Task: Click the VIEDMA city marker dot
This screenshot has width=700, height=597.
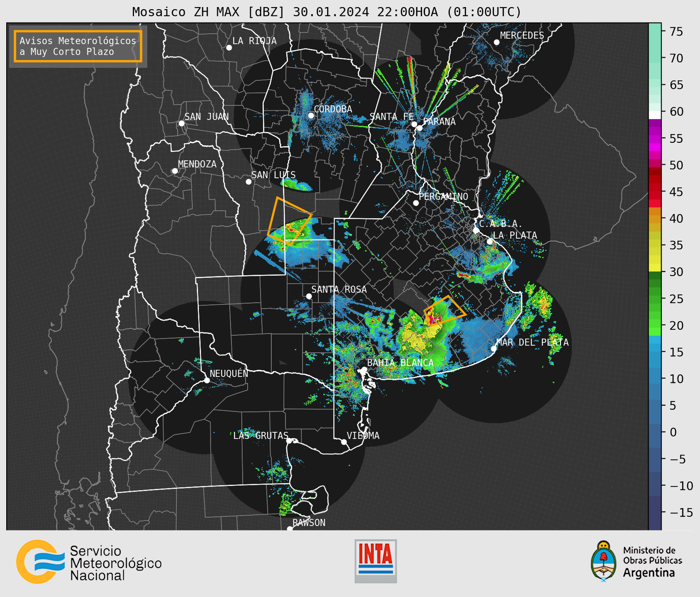Action: pos(344,442)
